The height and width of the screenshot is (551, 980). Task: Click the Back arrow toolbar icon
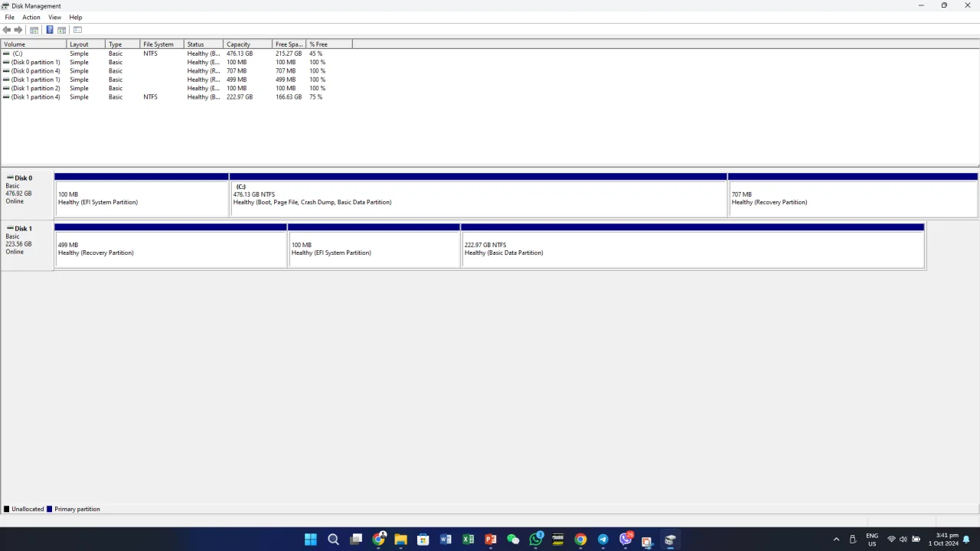point(7,30)
